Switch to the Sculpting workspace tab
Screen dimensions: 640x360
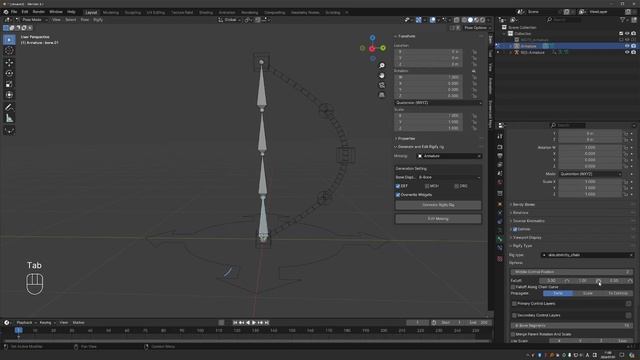click(133, 13)
